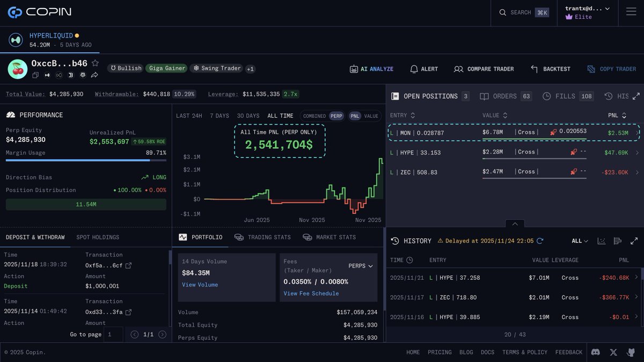644x362 pixels.
Task: Open the trantx account dropdown
Action: tap(587, 12)
